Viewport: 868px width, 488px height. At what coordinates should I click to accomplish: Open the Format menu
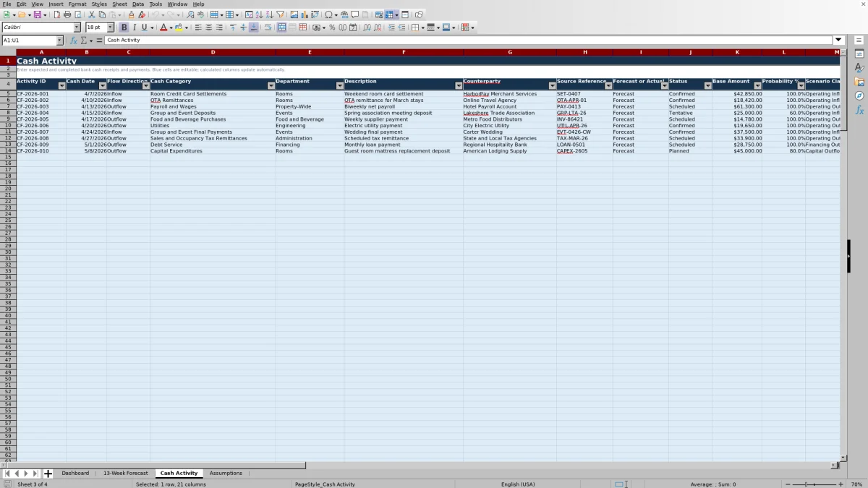(77, 4)
